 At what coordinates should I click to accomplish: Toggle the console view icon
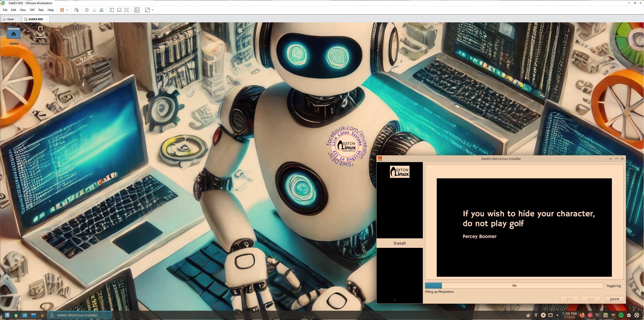tap(137, 10)
